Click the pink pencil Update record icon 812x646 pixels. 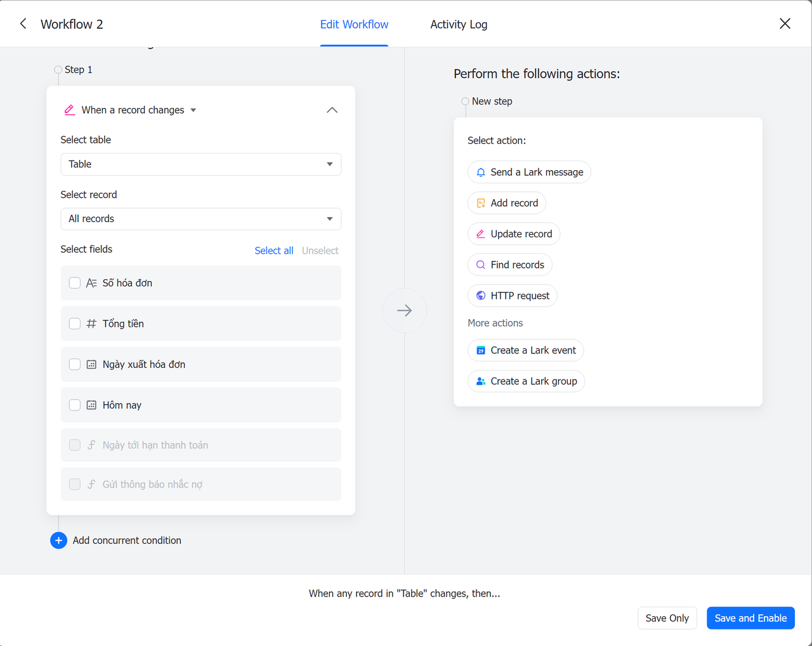(x=481, y=234)
